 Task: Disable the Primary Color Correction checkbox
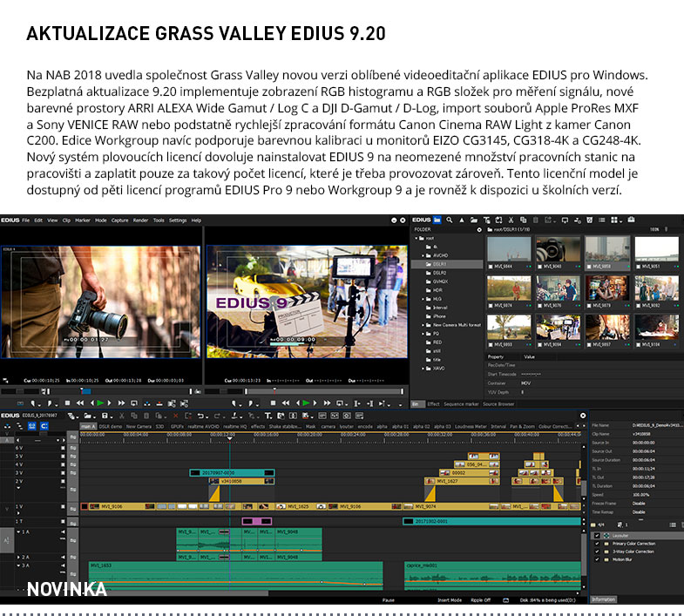pyautogui.click(x=597, y=544)
